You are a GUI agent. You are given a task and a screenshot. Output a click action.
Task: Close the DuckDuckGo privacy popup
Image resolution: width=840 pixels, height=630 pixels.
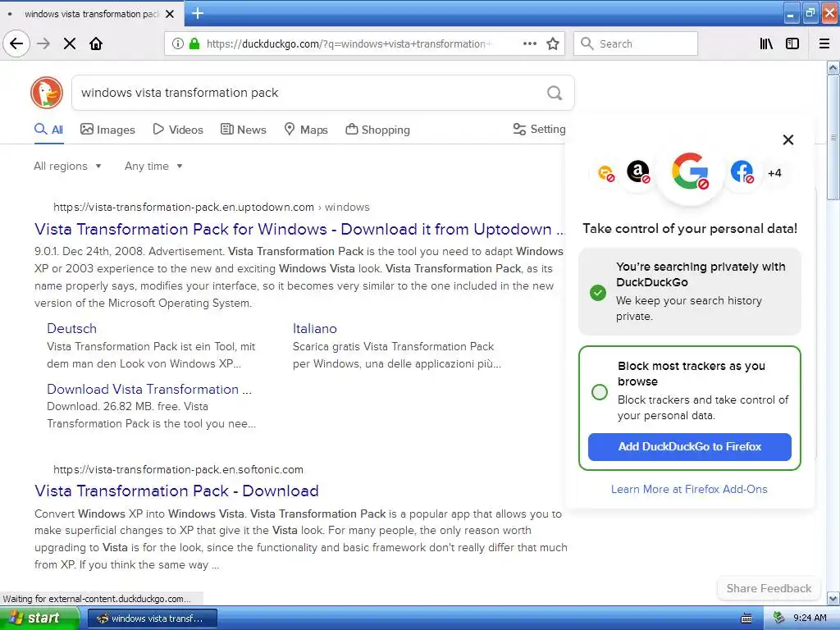[x=788, y=139]
